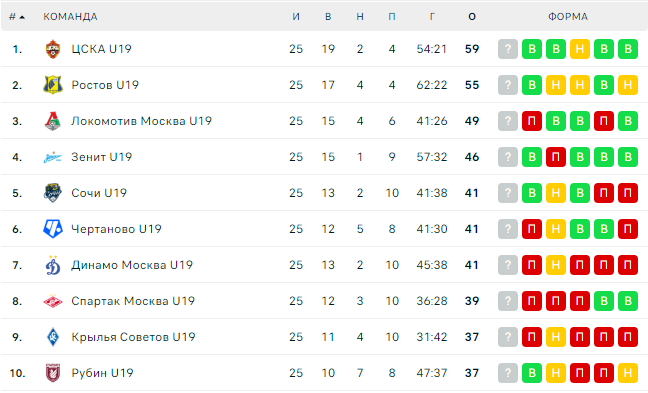Sort by the В wins column header
Screen dimensions: 648x393
(328, 17)
